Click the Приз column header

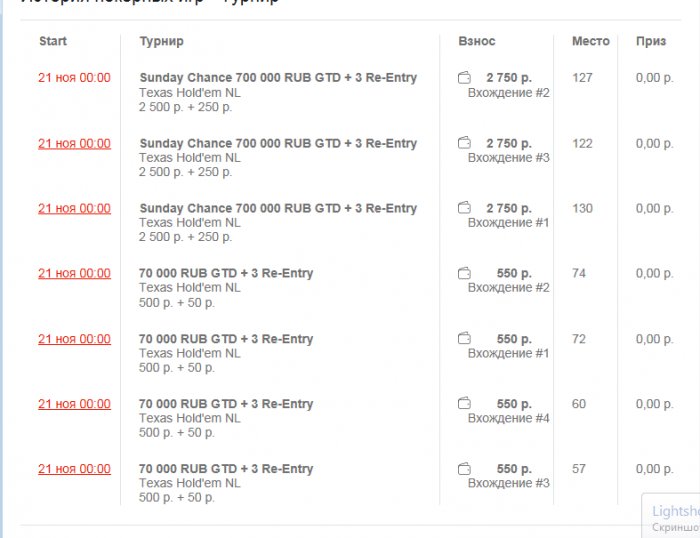[650, 41]
